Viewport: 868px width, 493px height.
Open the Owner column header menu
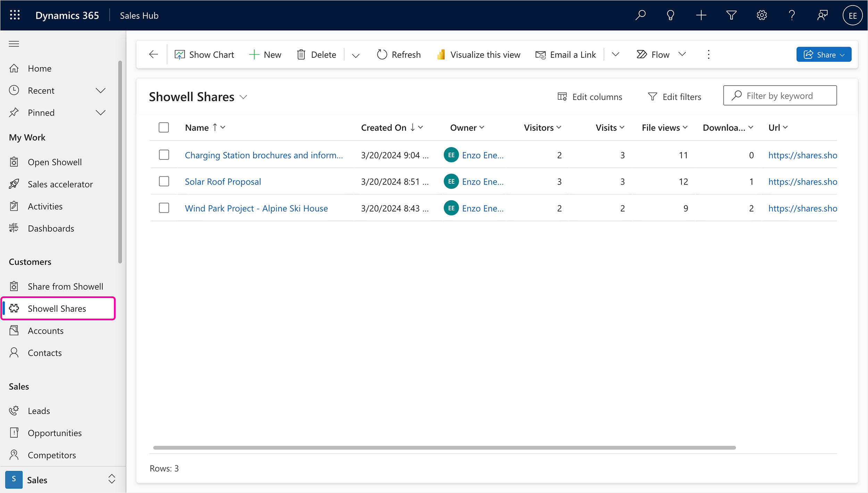(467, 128)
